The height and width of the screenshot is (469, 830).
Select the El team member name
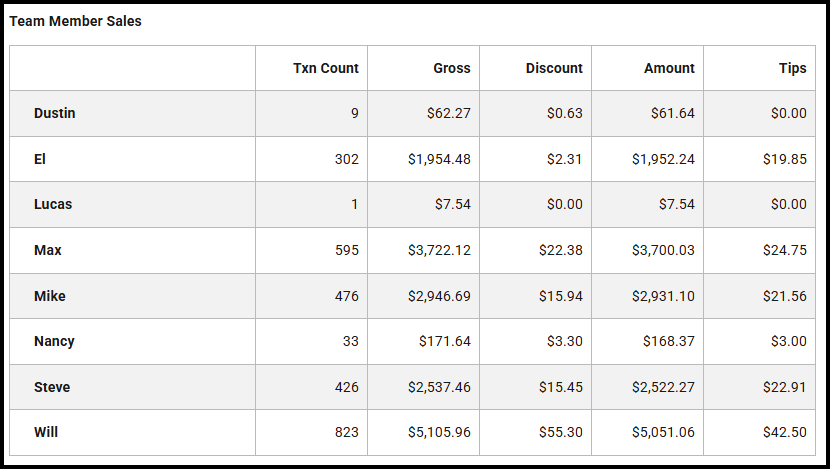coord(40,159)
